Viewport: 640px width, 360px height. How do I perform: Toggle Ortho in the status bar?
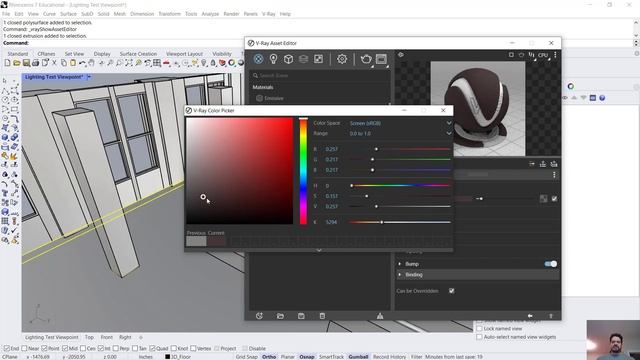[269, 357]
